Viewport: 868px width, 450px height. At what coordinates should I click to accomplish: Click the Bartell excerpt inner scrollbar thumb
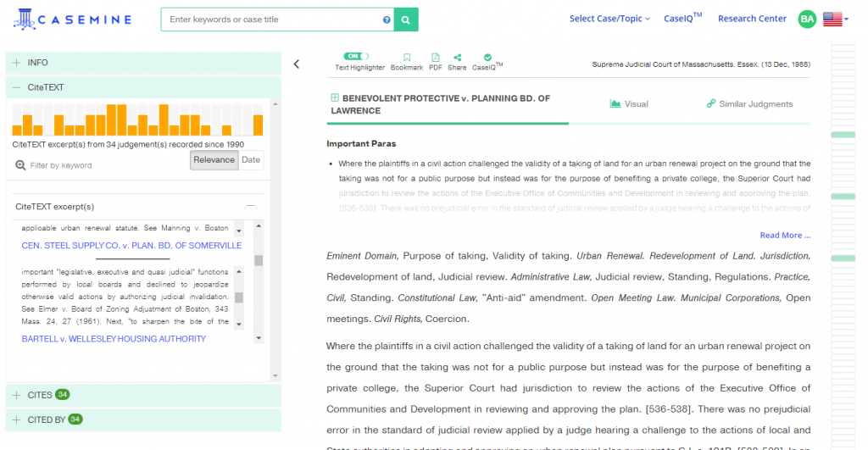coord(239,297)
